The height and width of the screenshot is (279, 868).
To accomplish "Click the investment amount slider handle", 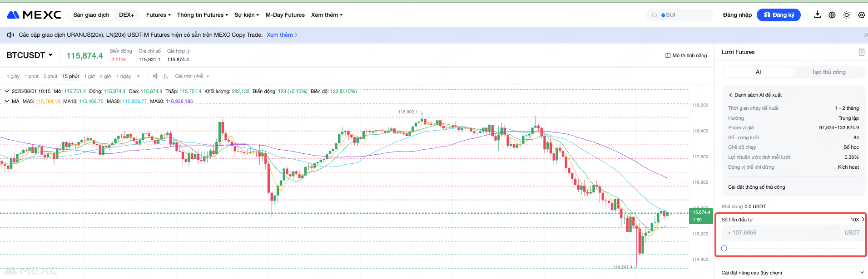I will click(724, 248).
